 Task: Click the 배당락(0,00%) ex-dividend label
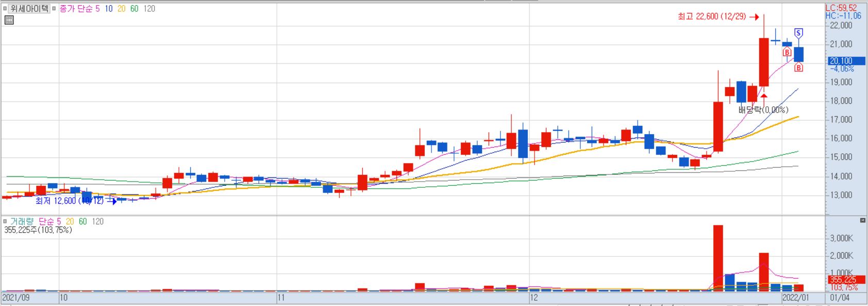click(763, 110)
